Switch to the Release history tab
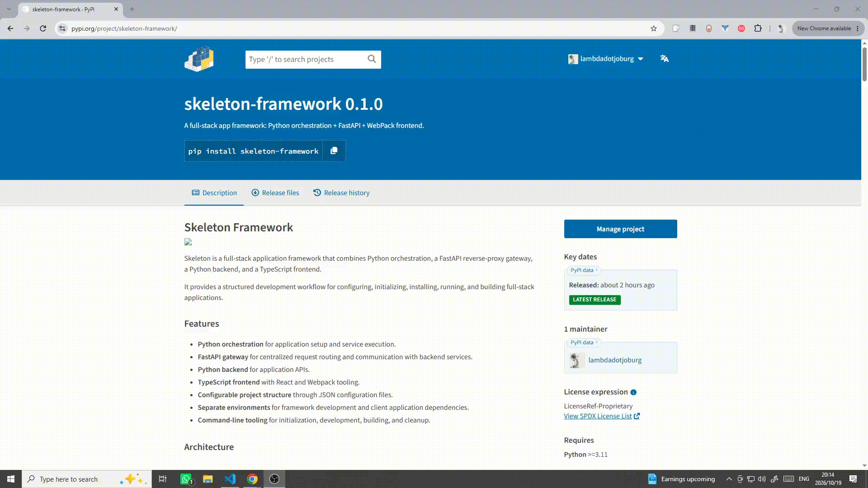This screenshot has height=488, width=868. click(x=341, y=193)
